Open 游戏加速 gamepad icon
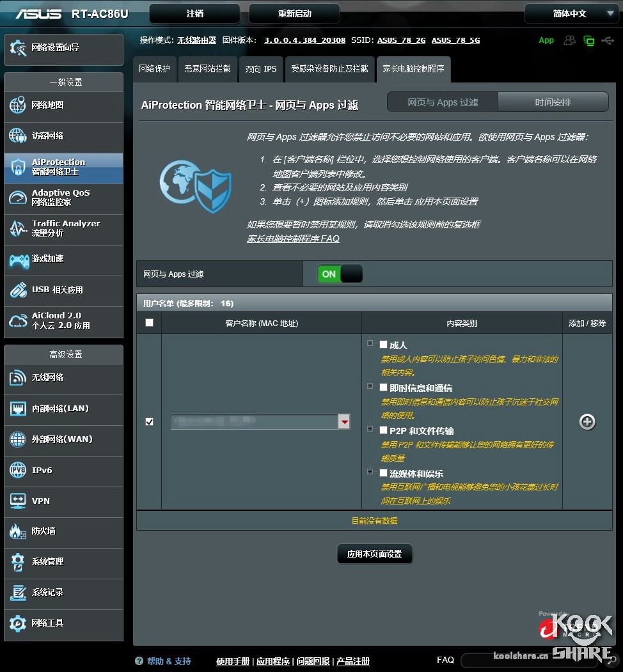Screen dimensions: 623x672 tap(19, 260)
